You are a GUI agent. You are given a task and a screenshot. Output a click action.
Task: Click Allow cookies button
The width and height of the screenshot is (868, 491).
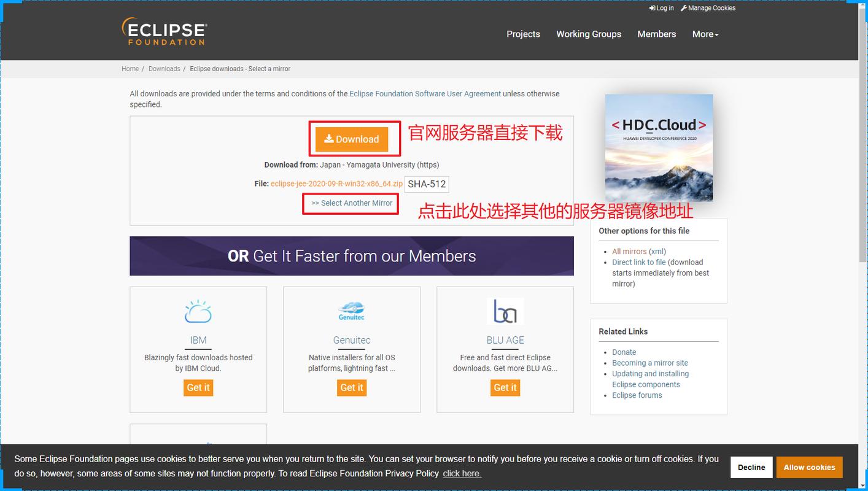(x=809, y=467)
